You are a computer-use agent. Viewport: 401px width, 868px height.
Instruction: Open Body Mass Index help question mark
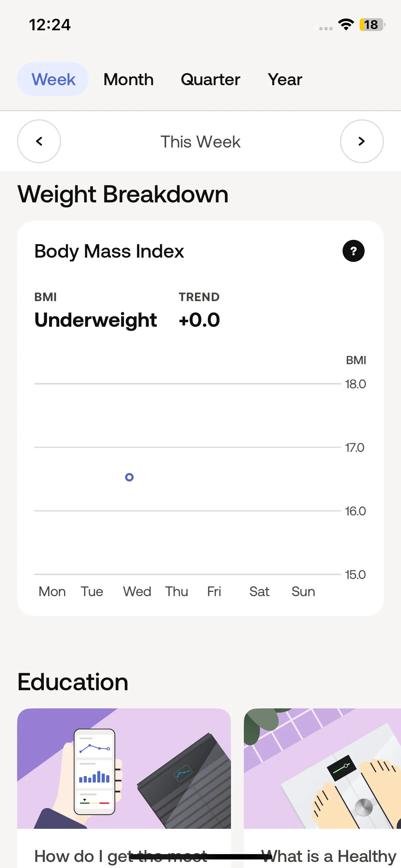pyautogui.click(x=353, y=251)
